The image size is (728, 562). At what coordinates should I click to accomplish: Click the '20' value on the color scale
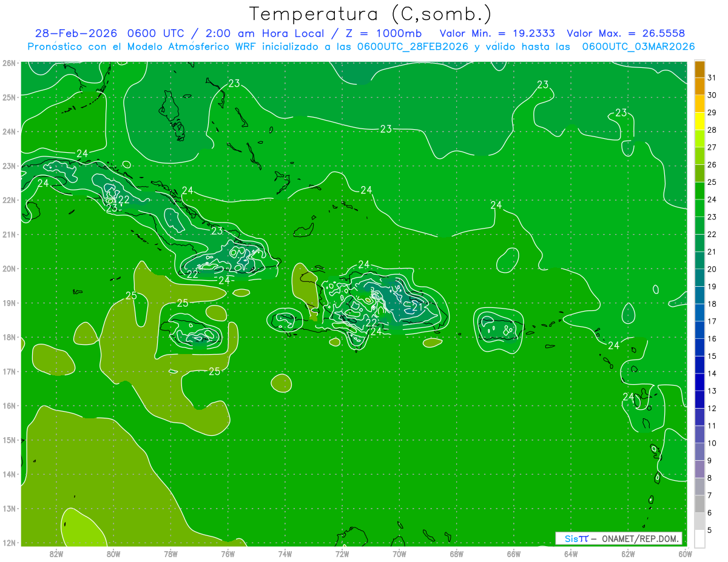tap(712, 269)
